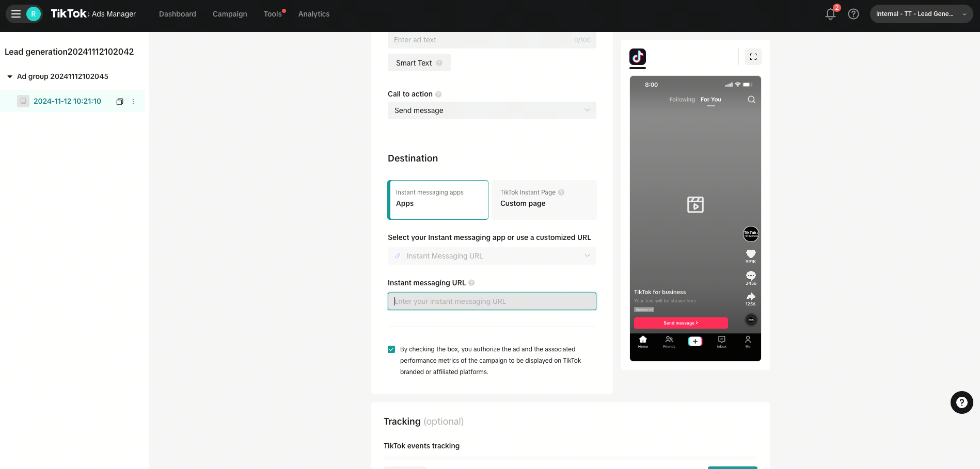
Task: Open floating help button
Action: coord(961,402)
